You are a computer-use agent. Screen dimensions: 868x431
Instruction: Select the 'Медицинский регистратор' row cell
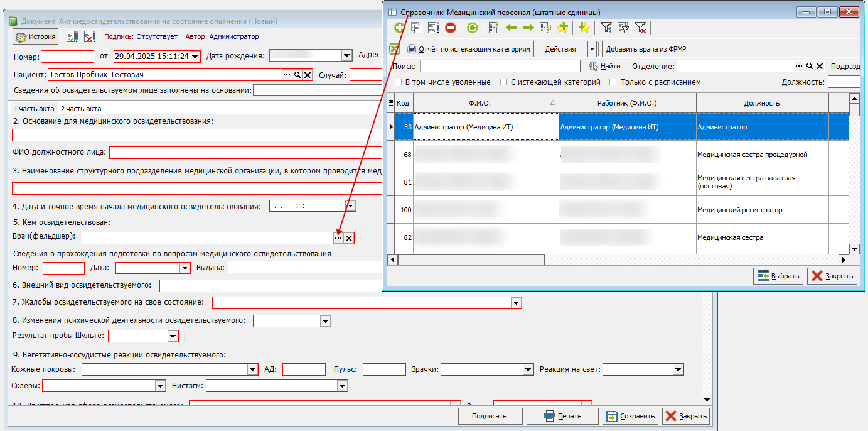(762, 210)
